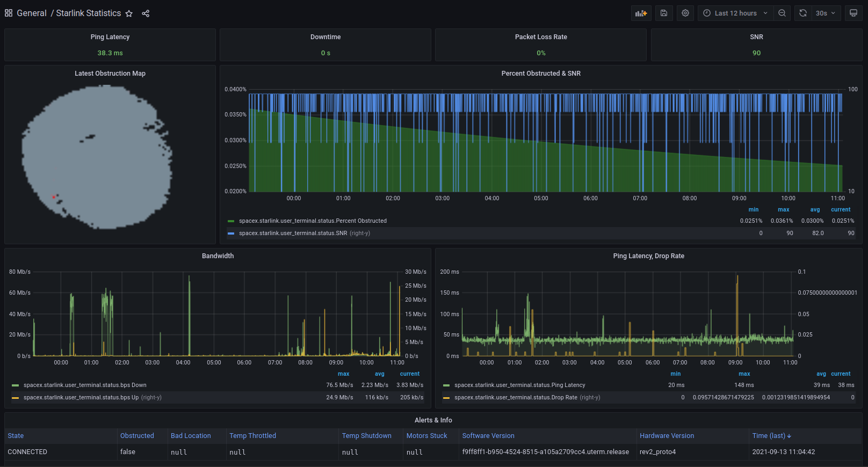This screenshot has height=467, width=868.
Task: Click the obstruction map image
Action: [x=97, y=157]
